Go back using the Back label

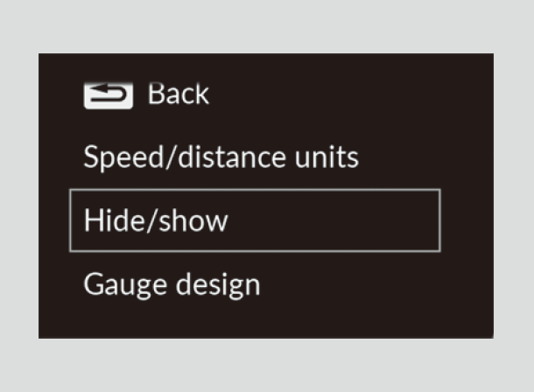pos(178,94)
